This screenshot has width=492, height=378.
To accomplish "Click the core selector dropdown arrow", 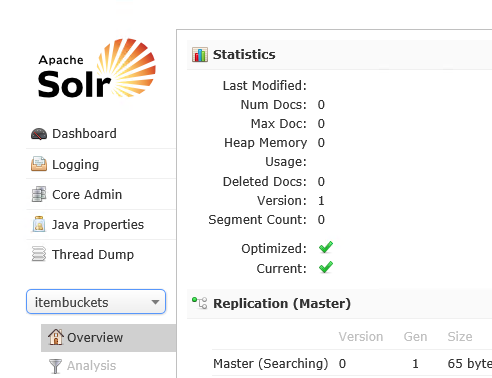I will pyautogui.click(x=155, y=302).
